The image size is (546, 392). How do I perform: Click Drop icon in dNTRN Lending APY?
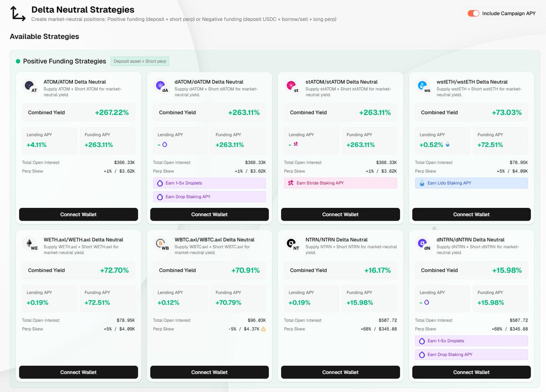tap(427, 302)
